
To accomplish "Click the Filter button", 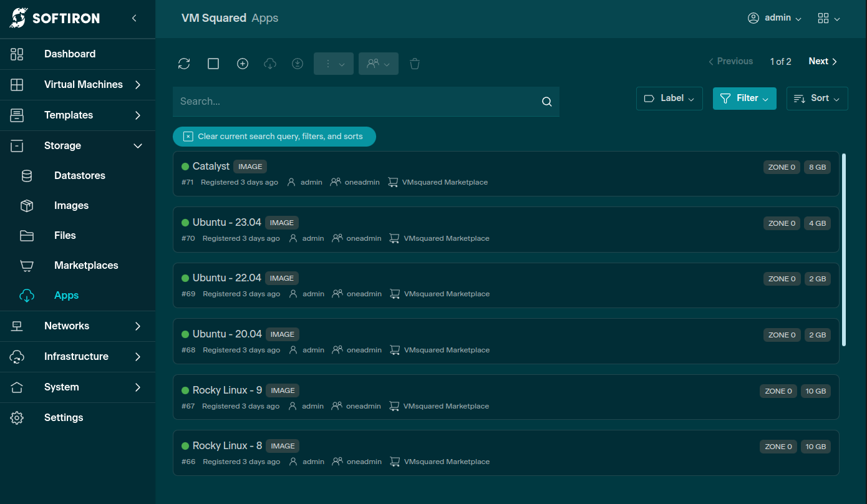I will pos(744,99).
